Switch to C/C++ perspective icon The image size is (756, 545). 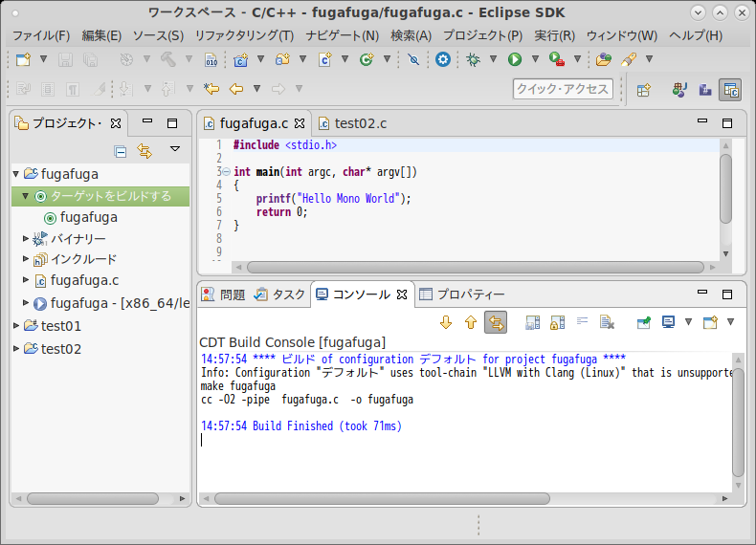tap(730, 90)
